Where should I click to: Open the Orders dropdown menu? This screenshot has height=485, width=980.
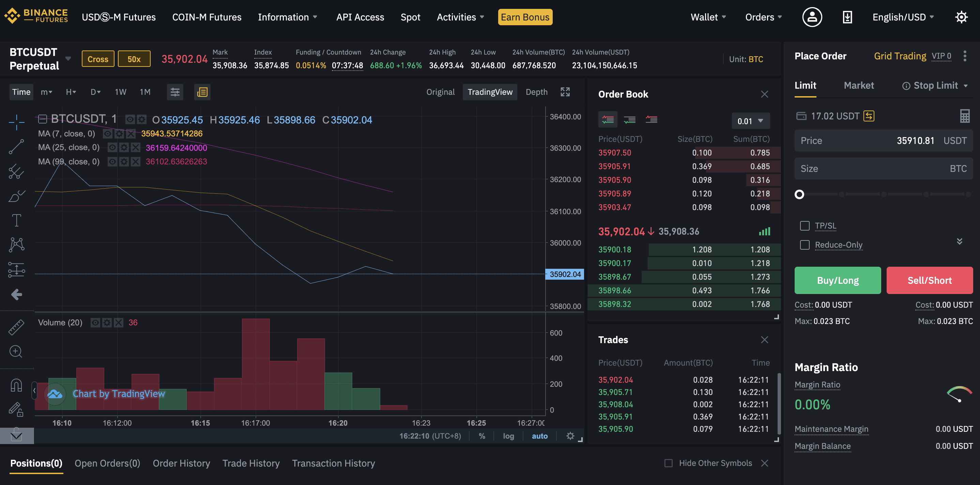(764, 17)
